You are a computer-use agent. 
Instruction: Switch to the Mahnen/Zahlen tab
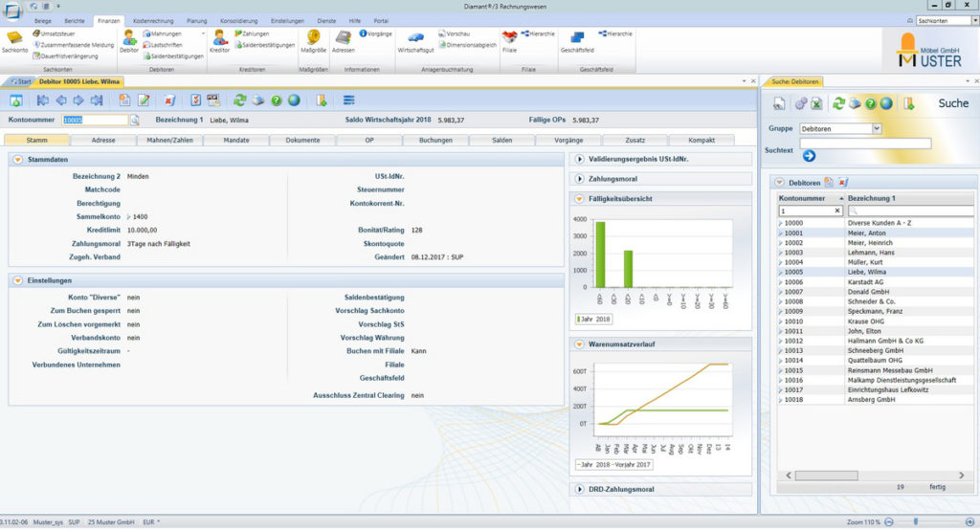coord(170,141)
